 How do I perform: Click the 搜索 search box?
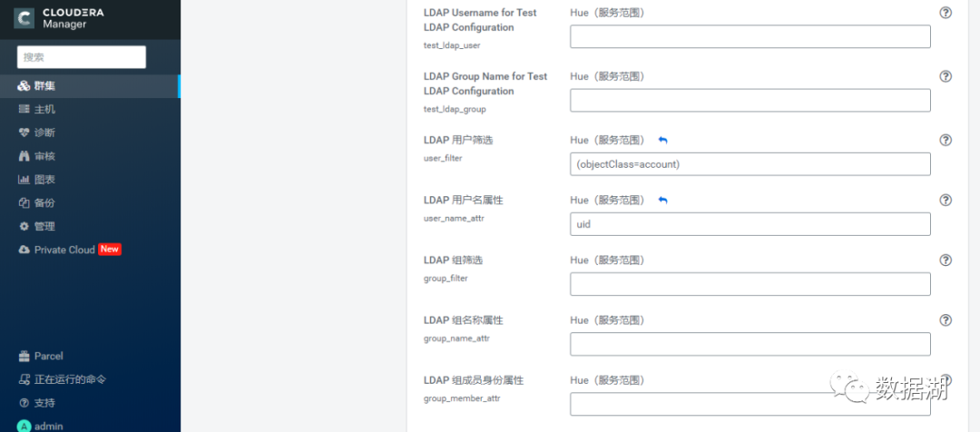pos(82,56)
